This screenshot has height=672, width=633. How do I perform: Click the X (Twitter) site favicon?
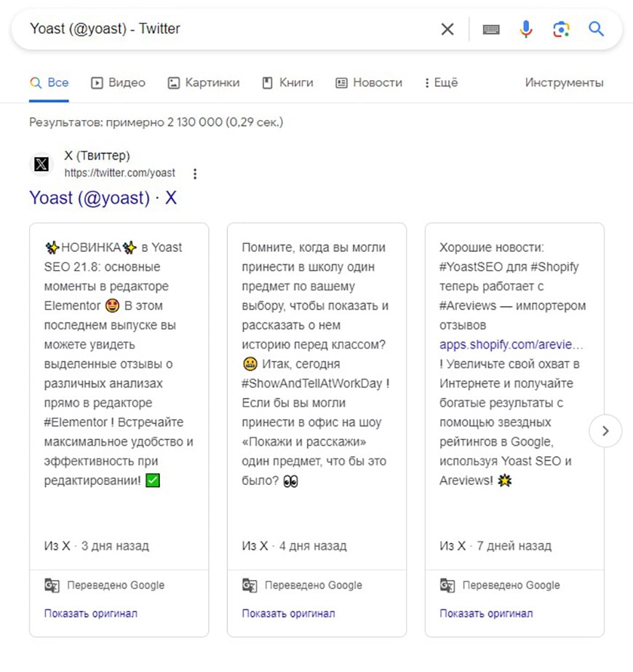click(x=41, y=164)
